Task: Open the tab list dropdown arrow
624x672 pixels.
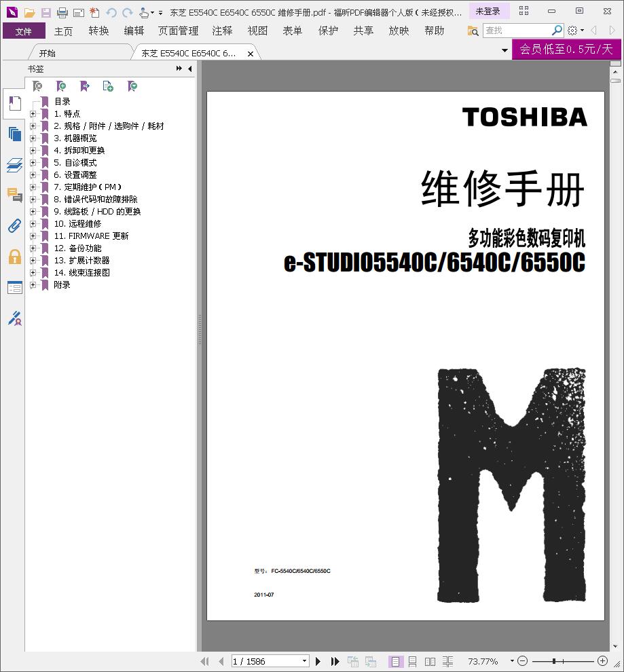Action: (504, 51)
